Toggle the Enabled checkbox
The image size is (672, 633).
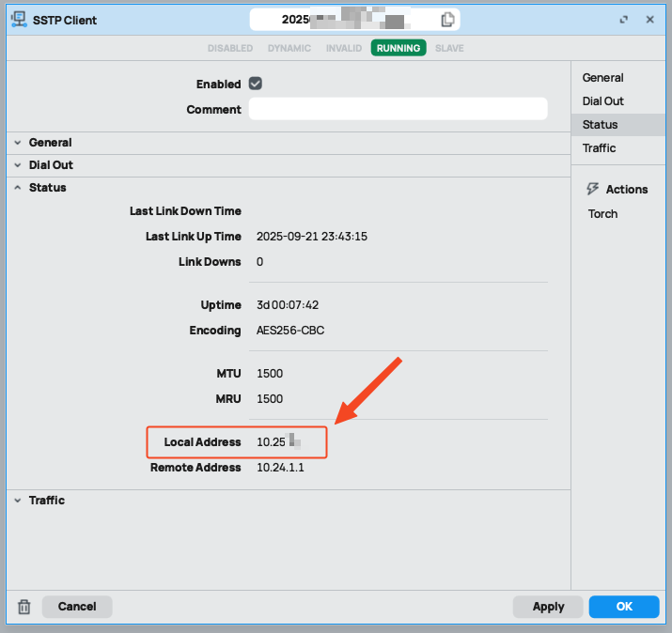point(255,84)
